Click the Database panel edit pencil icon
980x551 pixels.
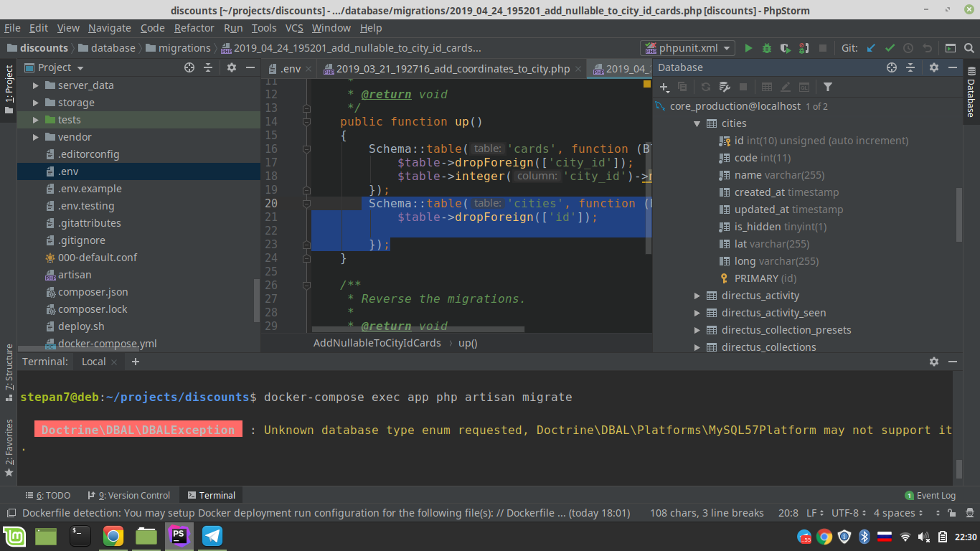coord(786,87)
